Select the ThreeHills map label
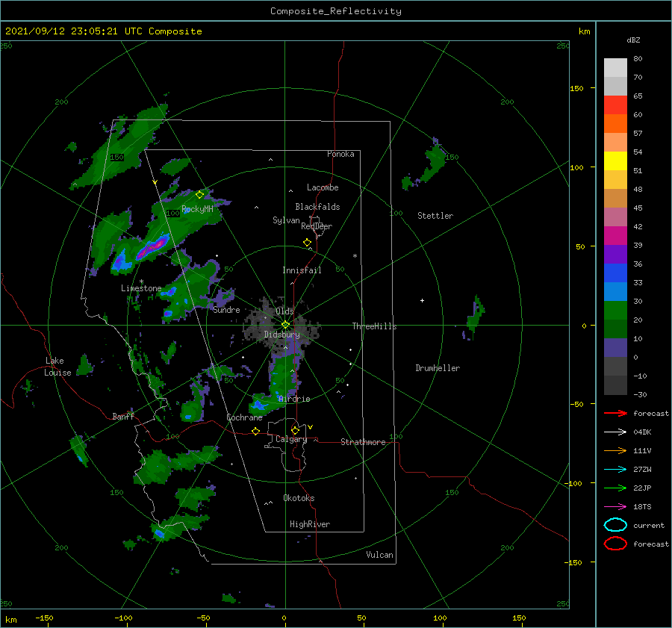 tap(375, 326)
